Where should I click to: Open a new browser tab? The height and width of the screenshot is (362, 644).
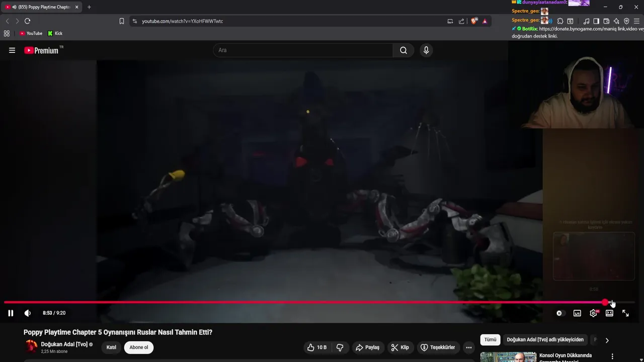point(89,7)
